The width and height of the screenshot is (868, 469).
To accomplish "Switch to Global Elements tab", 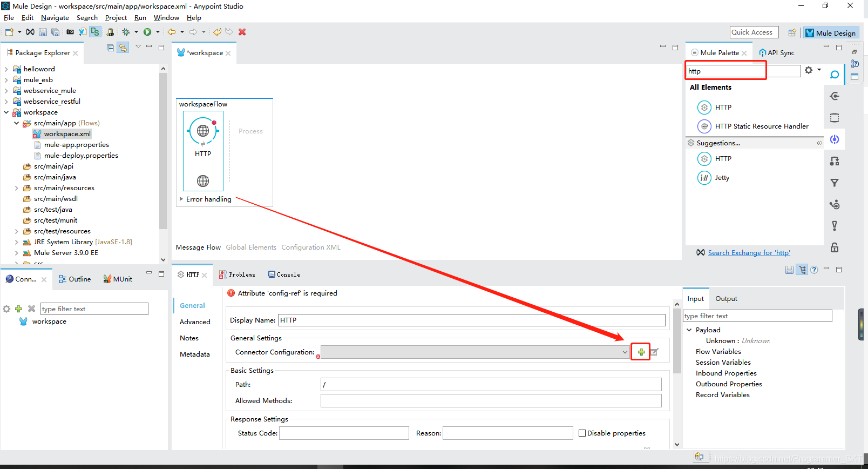I will pos(251,247).
